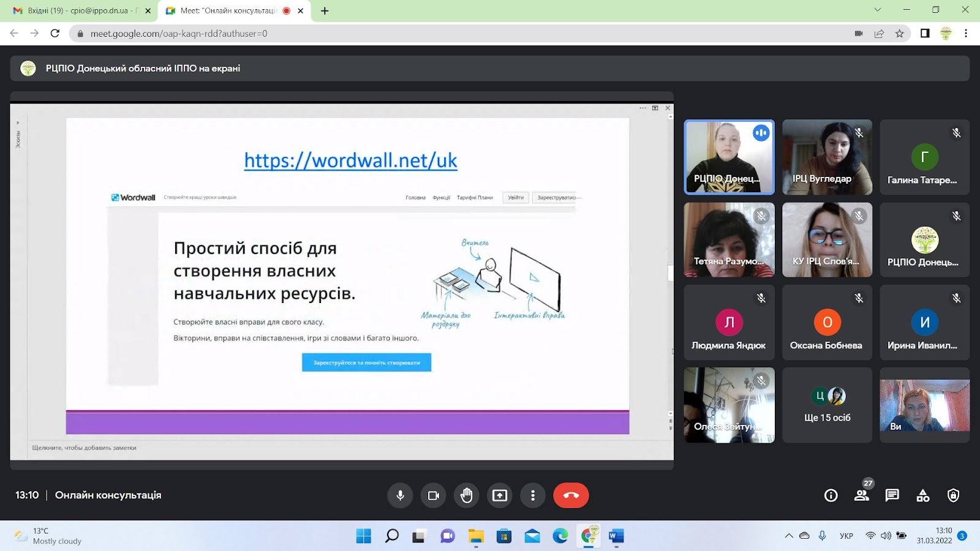
Task: Open the activities shapes icon
Action: (923, 495)
